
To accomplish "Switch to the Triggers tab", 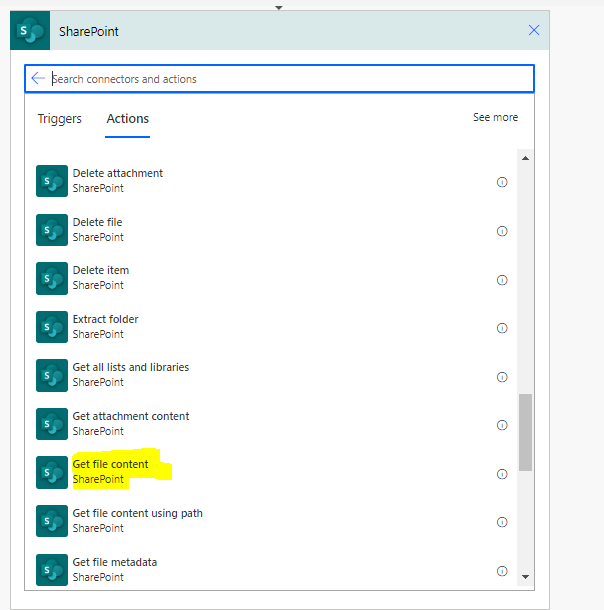I will coord(60,119).
